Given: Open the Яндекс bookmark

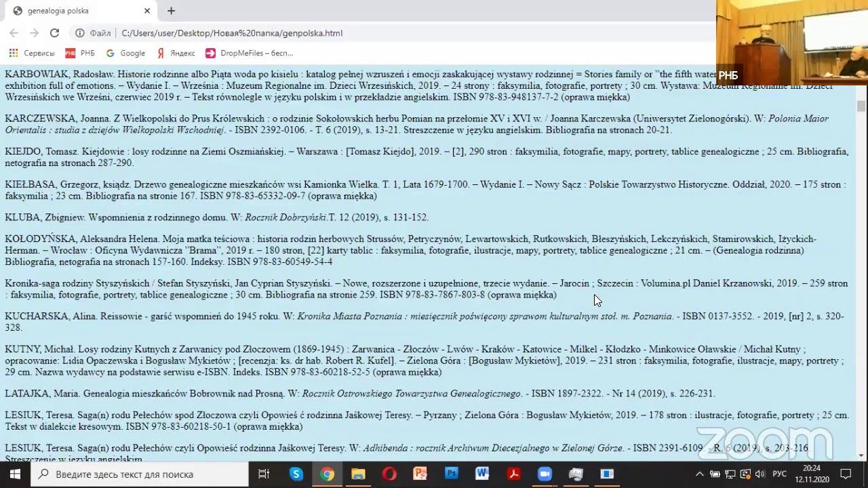Looking at the screenshot, I should tap(176, 53).
